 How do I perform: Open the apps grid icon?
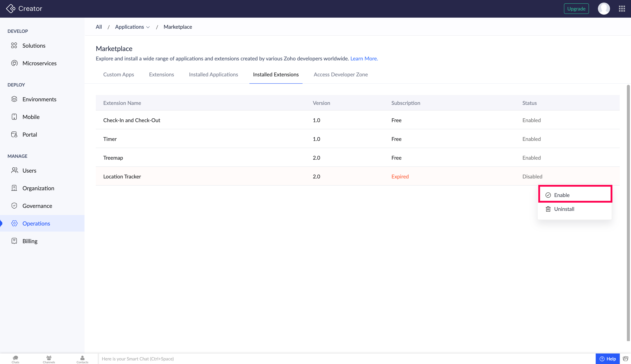622,9
